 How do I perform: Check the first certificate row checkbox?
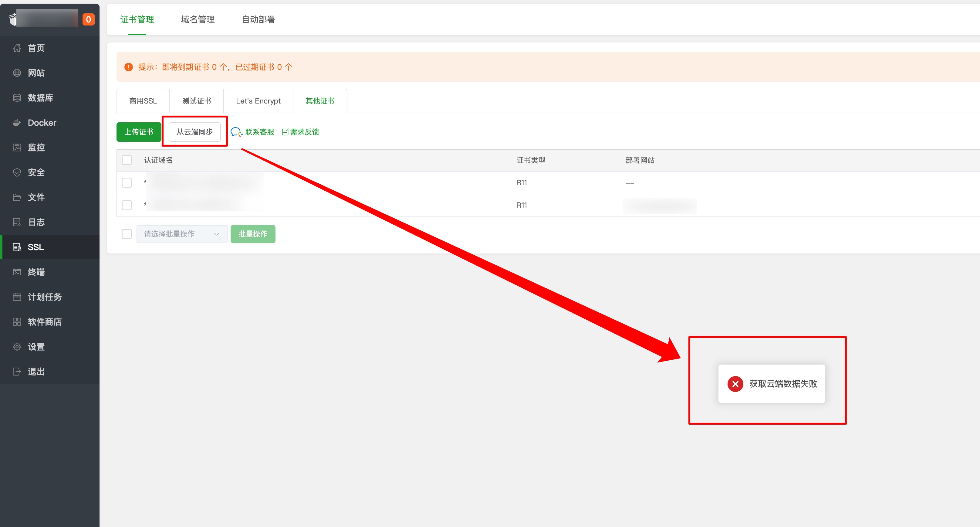click(127, 183)
